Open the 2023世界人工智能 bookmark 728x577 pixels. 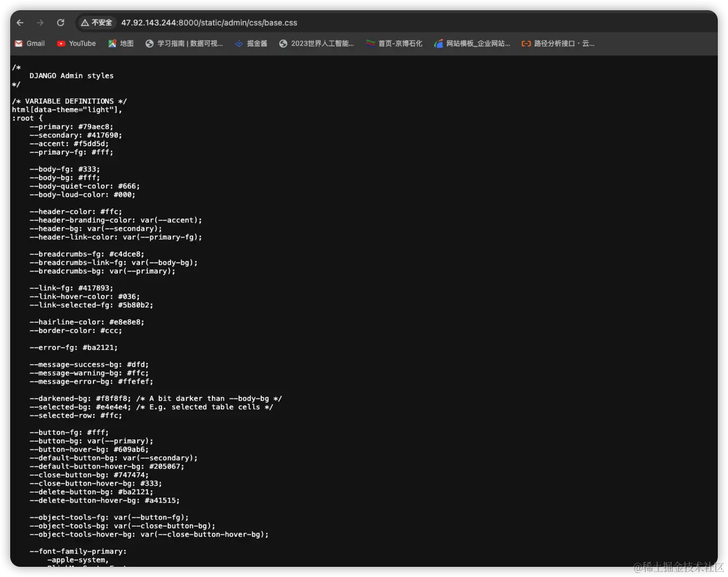click(x=317, y=44)
